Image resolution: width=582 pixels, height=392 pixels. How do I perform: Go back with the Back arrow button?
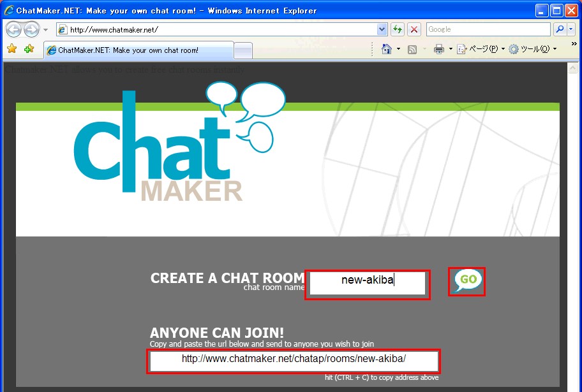coord(14,29)
